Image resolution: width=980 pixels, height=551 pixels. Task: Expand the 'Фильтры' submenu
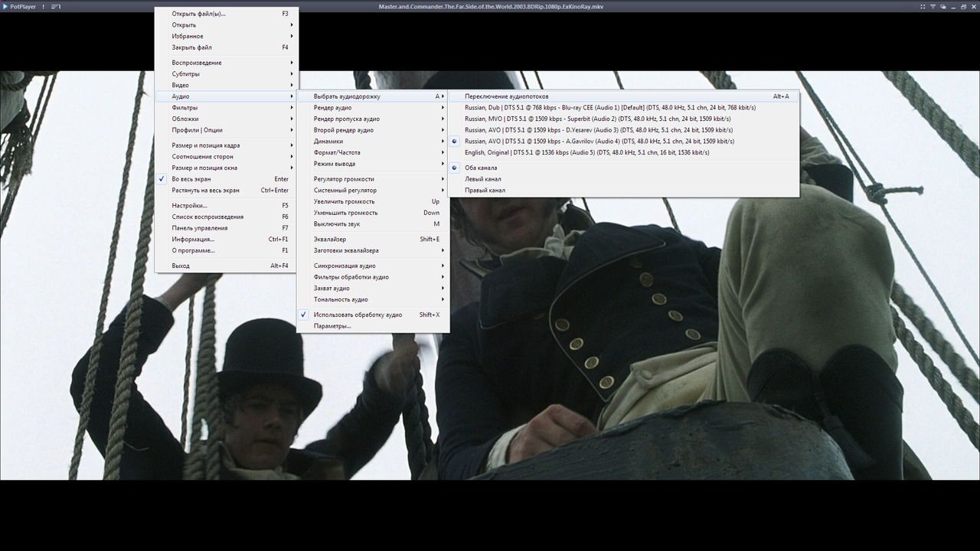tap(227, 108)
